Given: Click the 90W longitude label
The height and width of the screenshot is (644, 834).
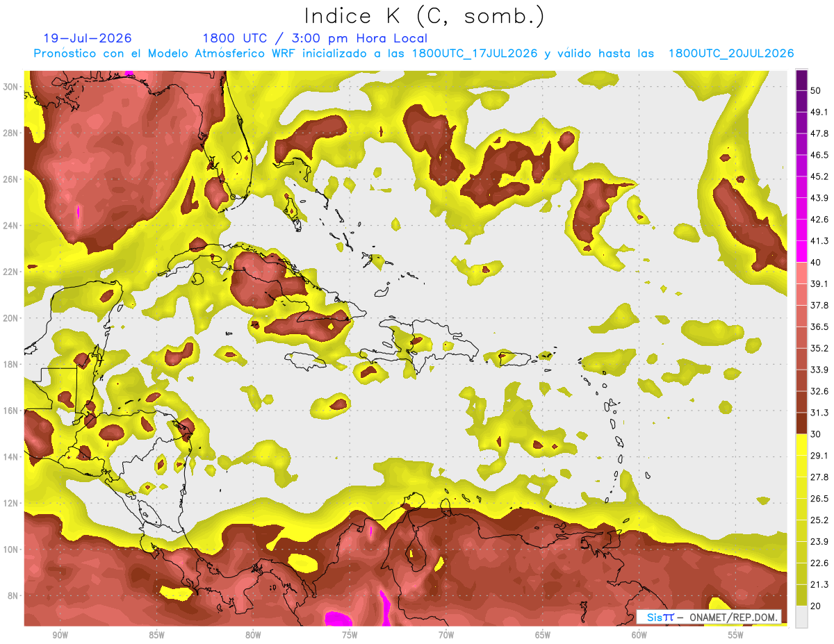Looking at the screenshot, I should [60, 635].
